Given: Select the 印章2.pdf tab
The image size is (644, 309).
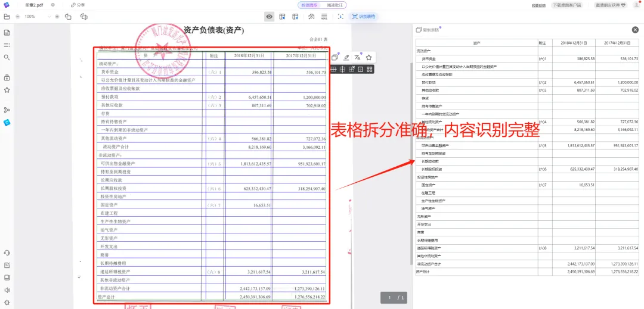Looking at the screenshot, I should click(x=34, y=5).
